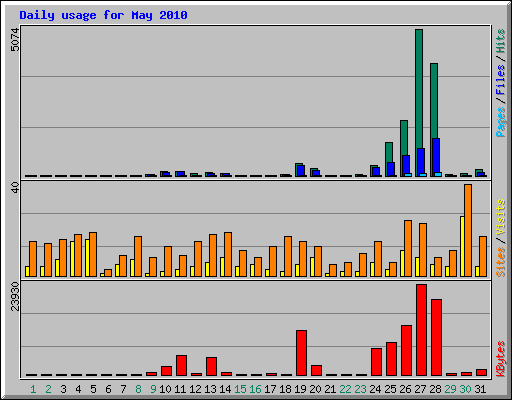Select the yellow visits bar for day 5
Image resolution: width=512 pixels, height=400 pixels.
click(x=87, y=258)
